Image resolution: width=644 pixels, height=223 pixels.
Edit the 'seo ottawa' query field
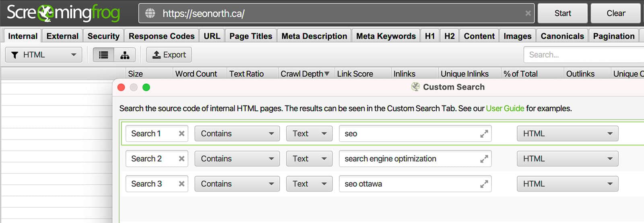415,184
